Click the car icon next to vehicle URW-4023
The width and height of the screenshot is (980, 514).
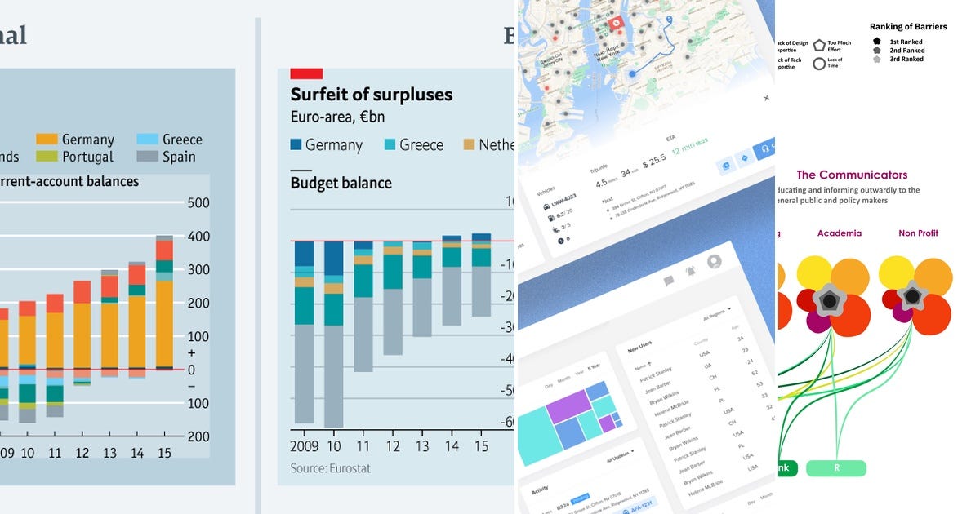pos(546,206)
